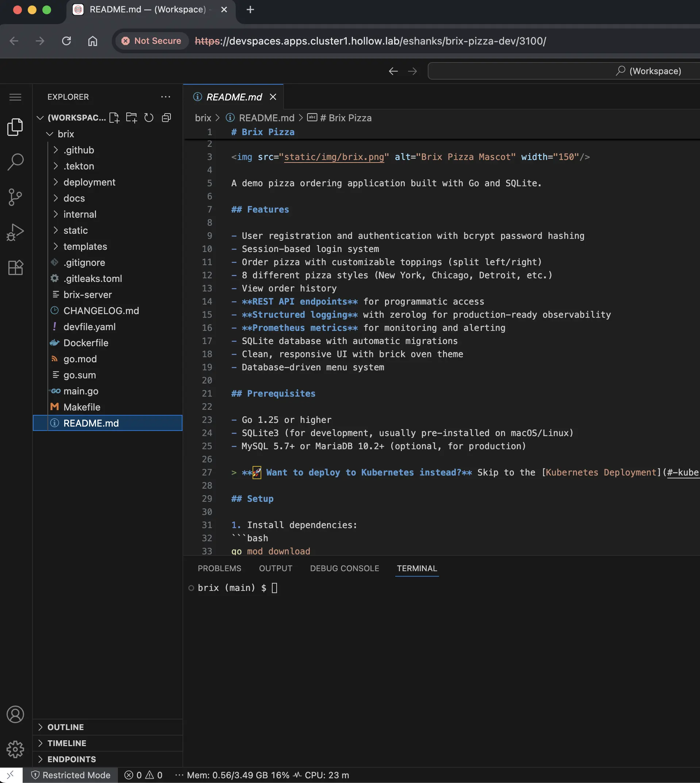Expand the templates folder
The image size is (700, 783).
point(108,247)
